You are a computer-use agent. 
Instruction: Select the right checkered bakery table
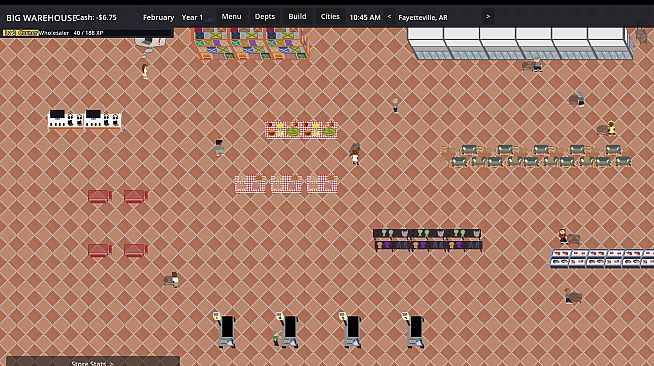point(322,184)
